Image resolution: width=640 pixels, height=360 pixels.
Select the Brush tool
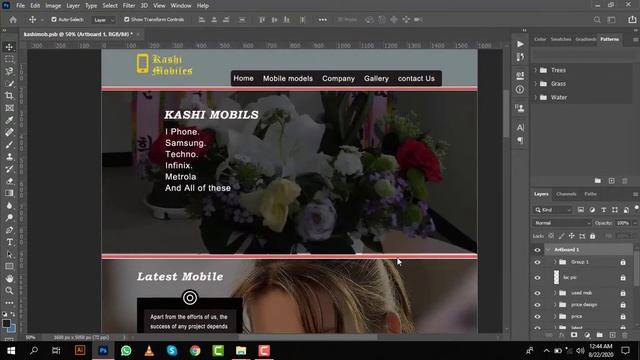pyautogui.click(x=9, y=145)
